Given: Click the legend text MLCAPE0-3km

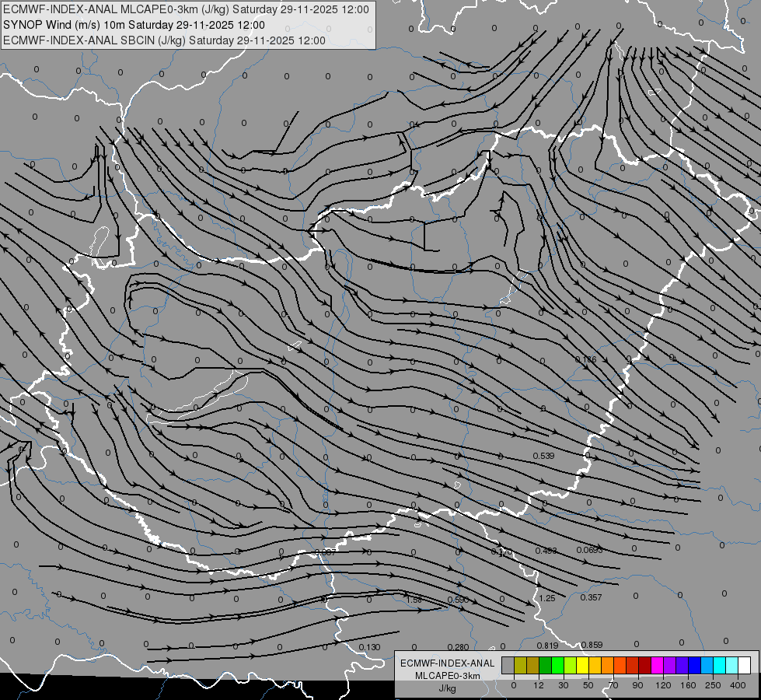Looking at the screenshot, I should [448, 676].
